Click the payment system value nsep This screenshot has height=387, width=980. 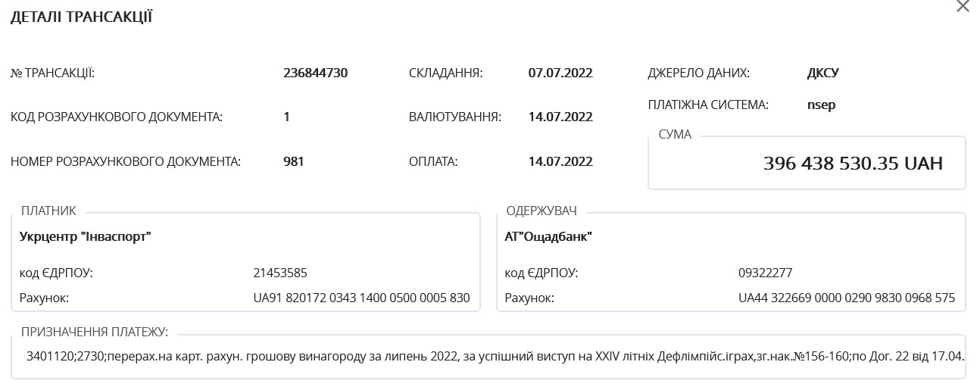click(x=822, y=105)
